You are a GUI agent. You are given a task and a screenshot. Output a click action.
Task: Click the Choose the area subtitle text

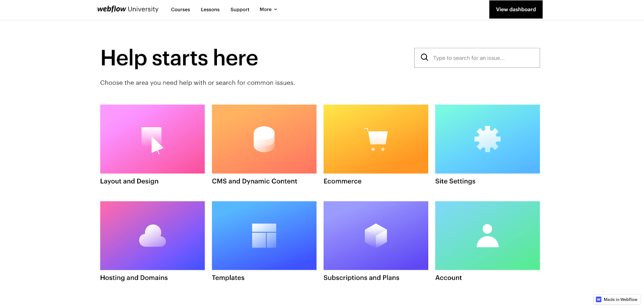pos(198,83)
